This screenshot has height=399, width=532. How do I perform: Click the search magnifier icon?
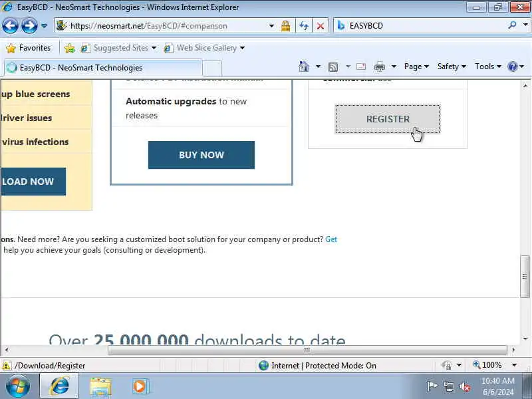(x=512, y=25)
